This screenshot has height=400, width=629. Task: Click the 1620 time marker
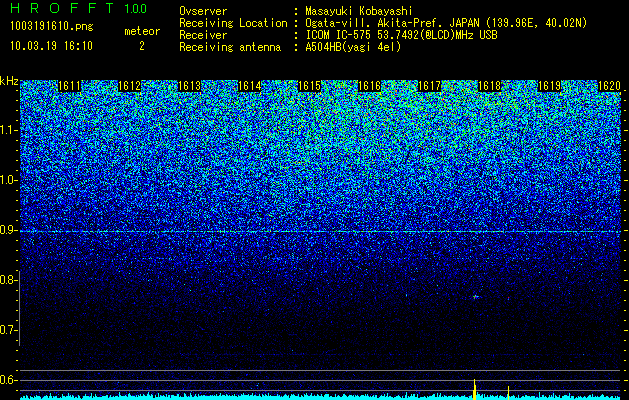pyautogui.click(x=610, y=86)
